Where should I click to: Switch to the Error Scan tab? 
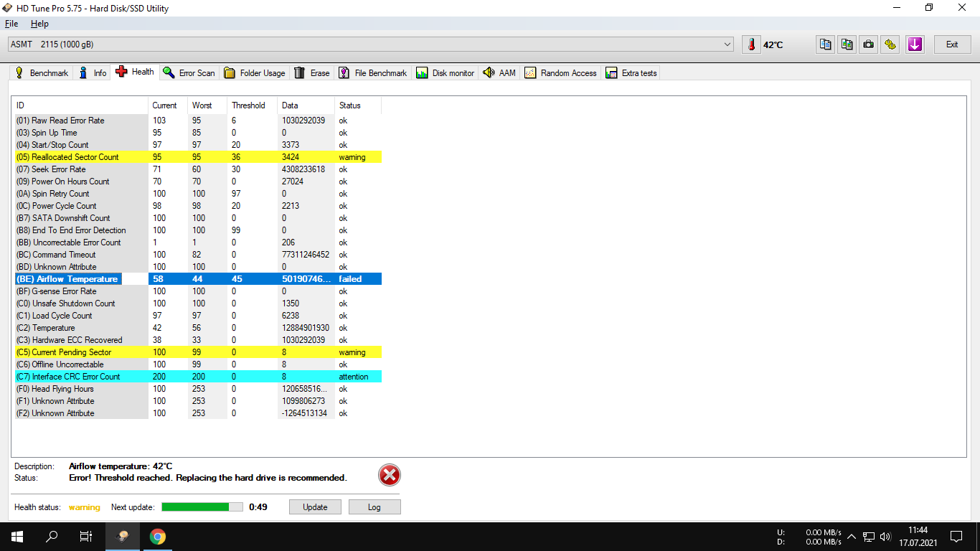(189, 73)
